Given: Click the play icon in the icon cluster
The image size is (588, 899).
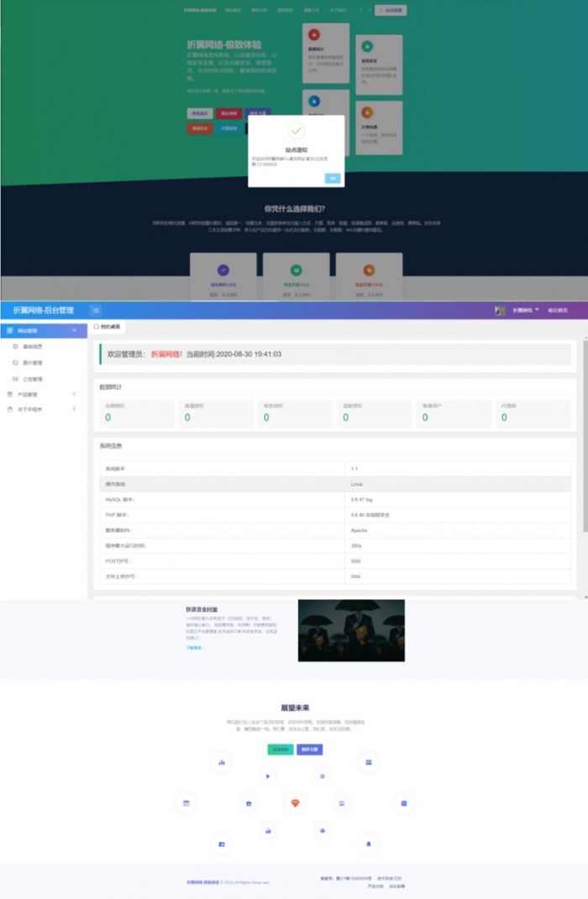Looking at the screenshot, I should (268, 776).
